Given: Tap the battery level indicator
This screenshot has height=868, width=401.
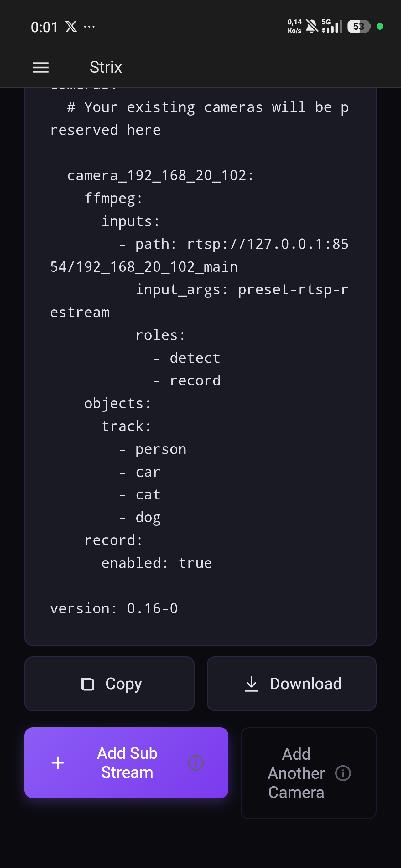Looking at the screenshot, I should click(359, 26).
